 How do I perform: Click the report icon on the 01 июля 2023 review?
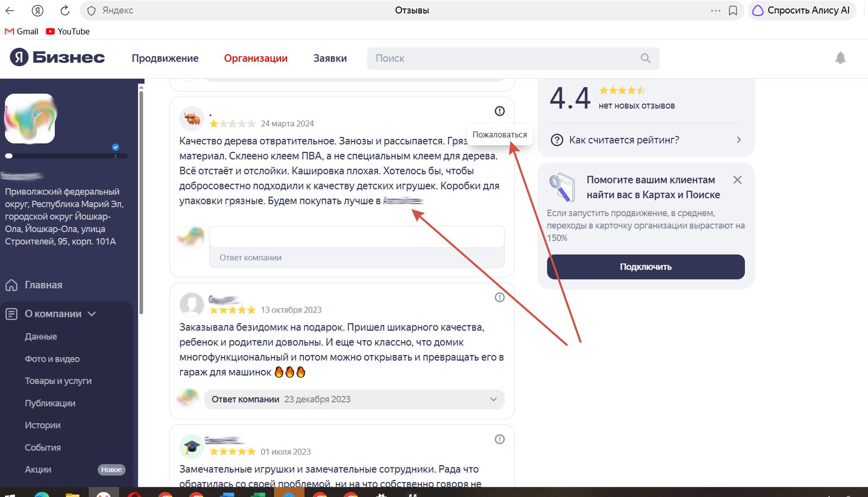coord(500,439)
